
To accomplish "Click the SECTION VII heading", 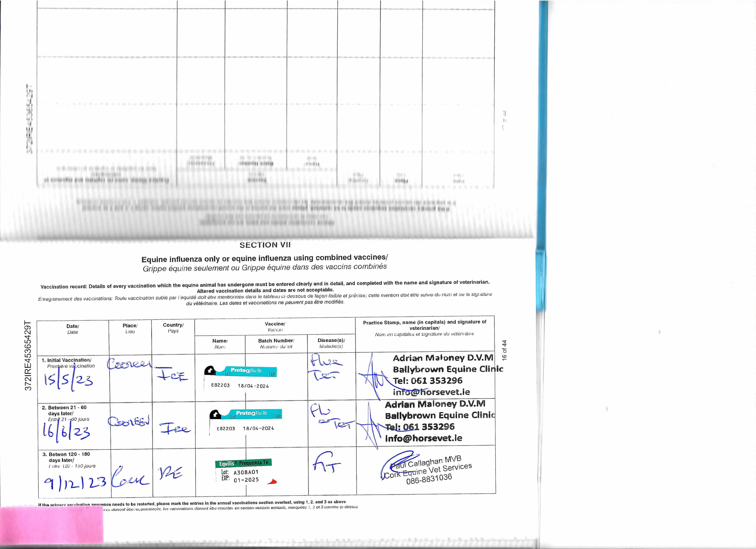I will (x=265, y=245).
